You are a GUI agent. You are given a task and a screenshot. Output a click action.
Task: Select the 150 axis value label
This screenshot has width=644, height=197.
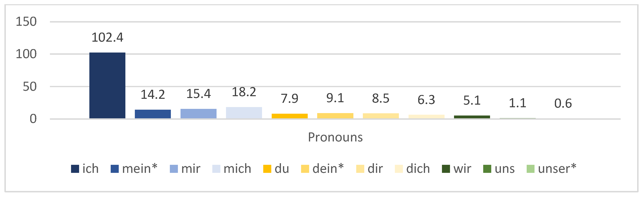coord(26,22)
